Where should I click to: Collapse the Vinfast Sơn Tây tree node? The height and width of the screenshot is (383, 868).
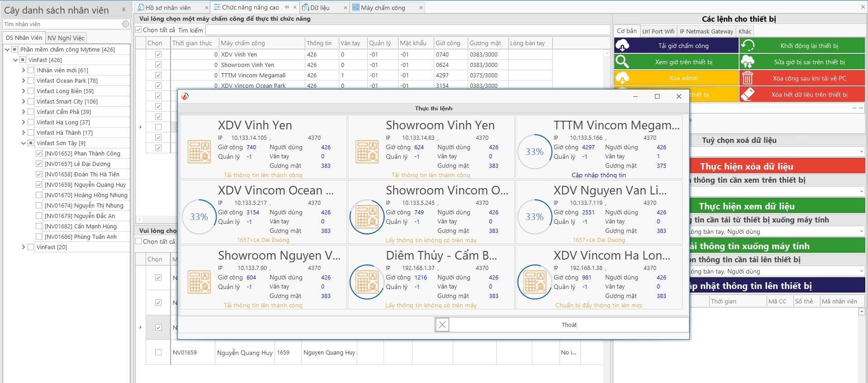(x=24, y=143)
